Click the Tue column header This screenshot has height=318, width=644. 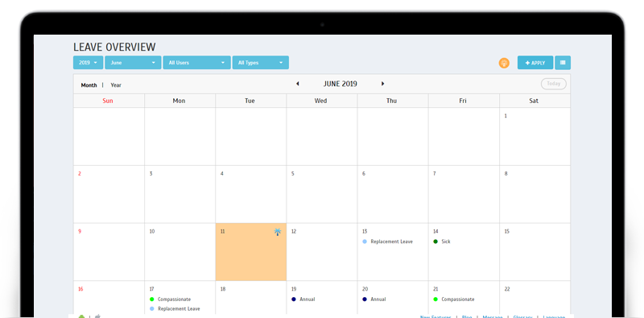pyautogui.click(x=251, y=101)
